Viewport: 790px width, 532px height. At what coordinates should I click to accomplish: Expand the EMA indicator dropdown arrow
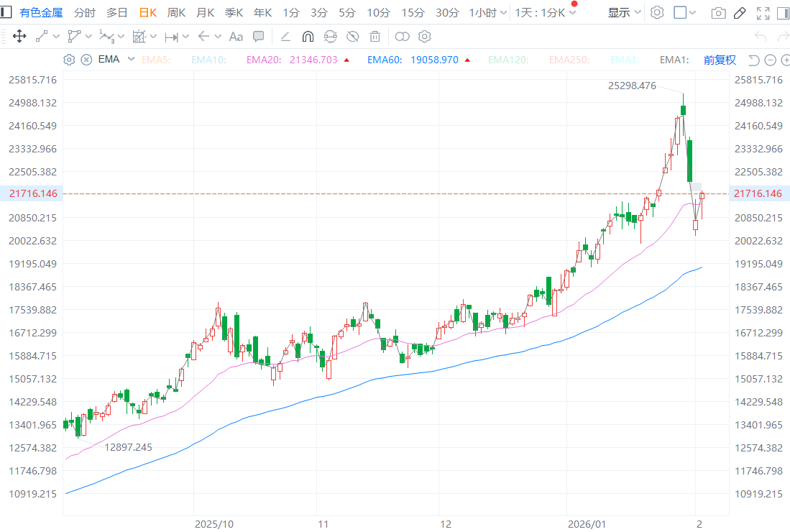pos(131,59)
